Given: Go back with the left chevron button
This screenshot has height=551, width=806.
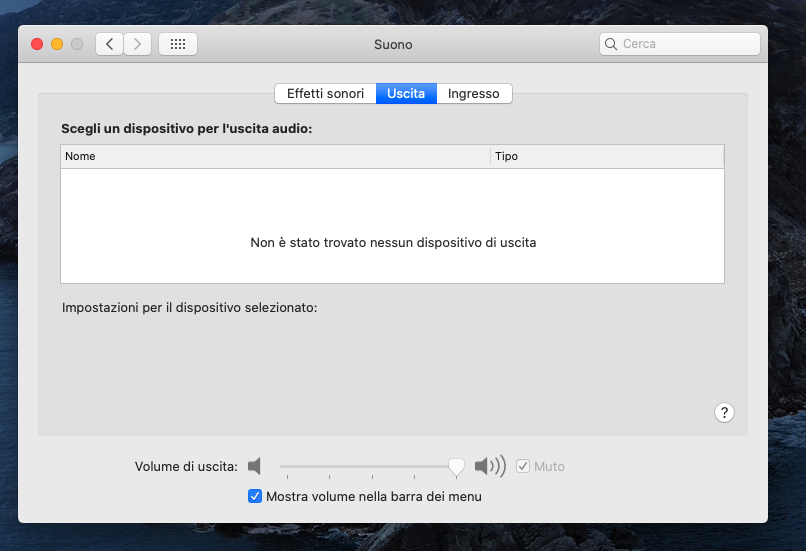Looking at the screenshot, I should click(x=109, y=44).
